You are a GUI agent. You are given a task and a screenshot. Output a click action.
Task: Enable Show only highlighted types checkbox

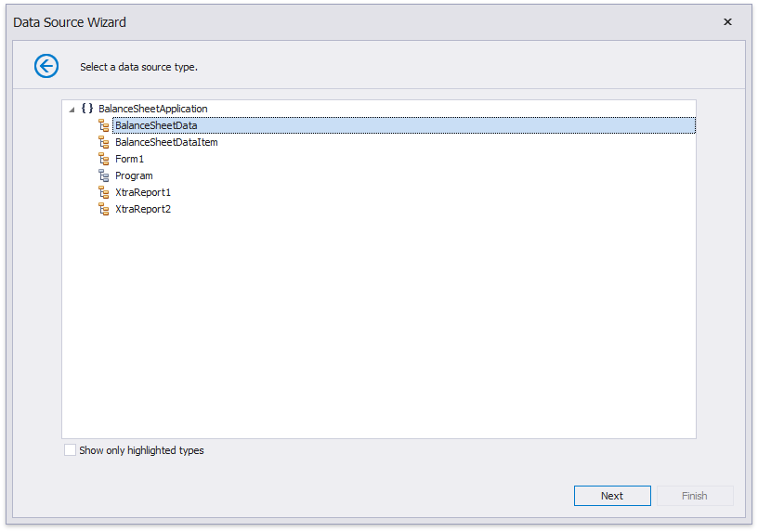70,450
